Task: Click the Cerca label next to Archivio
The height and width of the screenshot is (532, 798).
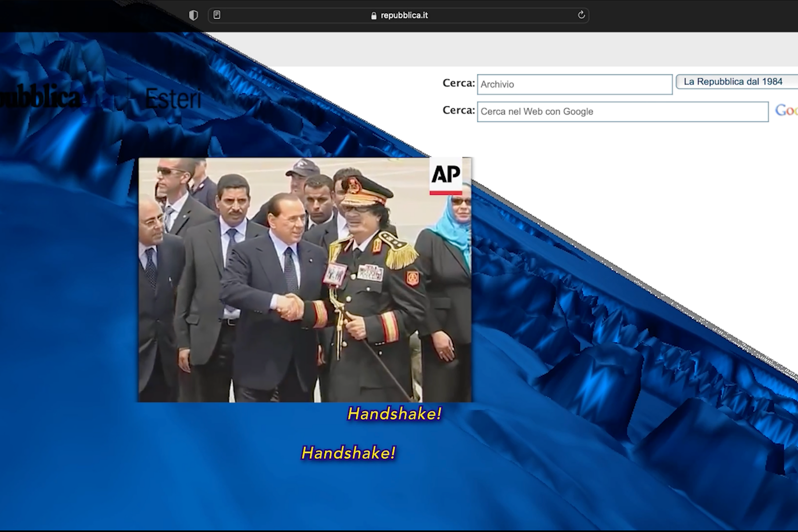Action: pyautogui.click(x=459, y=83)
